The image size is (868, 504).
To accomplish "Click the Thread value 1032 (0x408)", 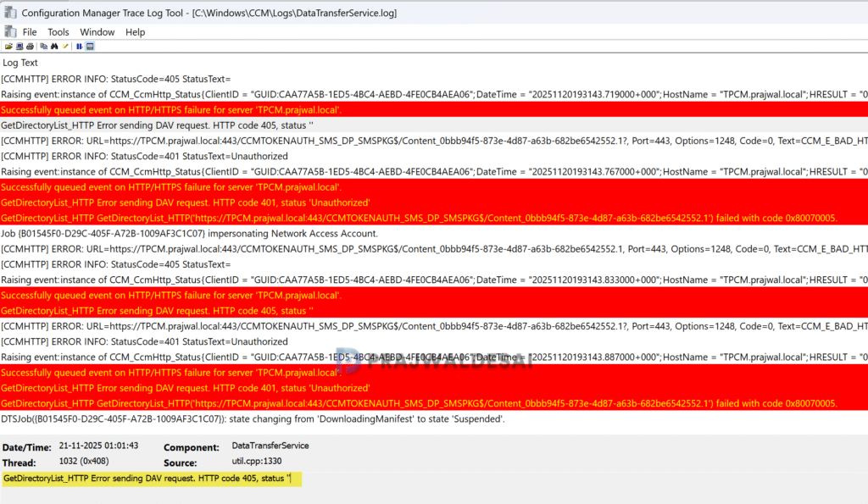I will [84, 461].
